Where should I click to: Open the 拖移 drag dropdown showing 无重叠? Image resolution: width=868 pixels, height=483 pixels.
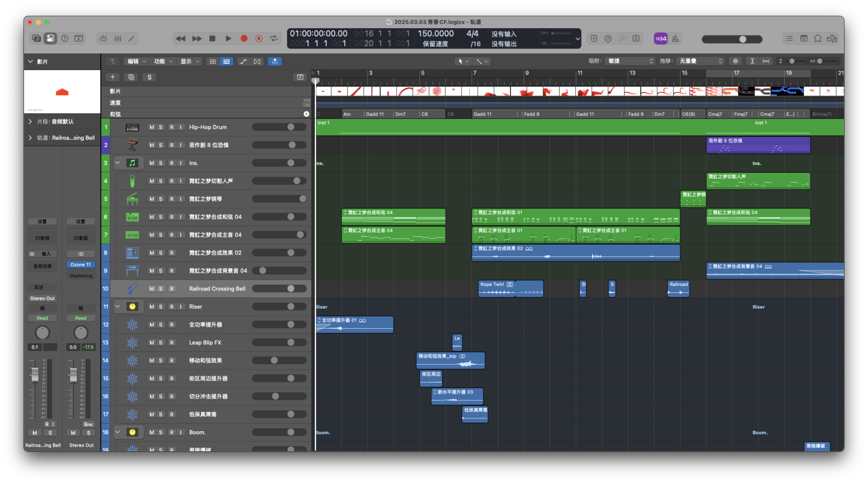point(701,61)
